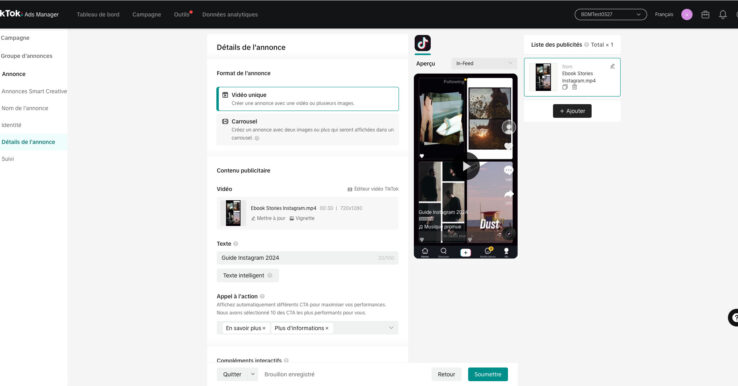The width and height of the screenshot is (738, 386).
Task: Open the Éditeur vidéo TikTok link
Action: click(373, 189)
